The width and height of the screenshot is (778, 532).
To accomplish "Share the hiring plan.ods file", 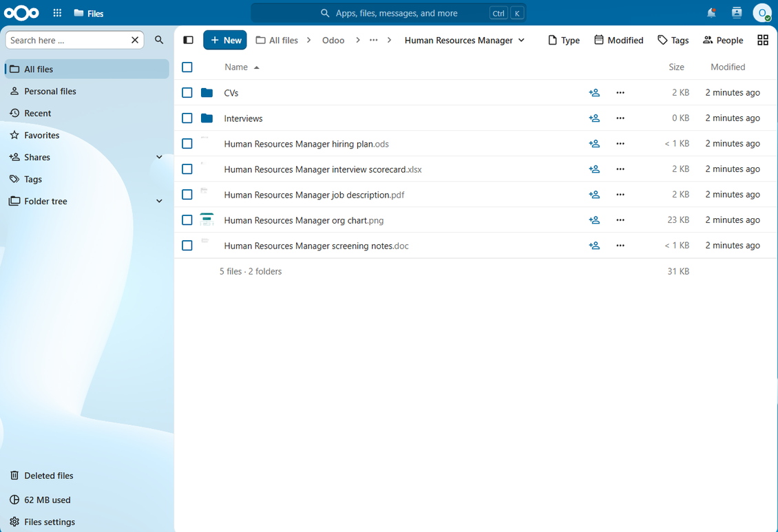I will pos(594,144).
